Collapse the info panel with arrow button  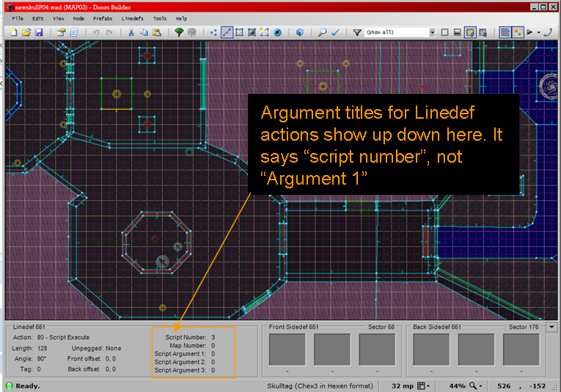(551, 328)
